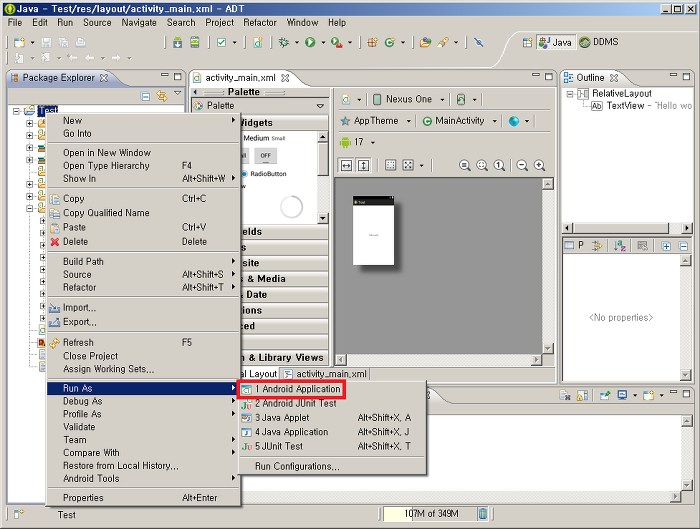
Task: Click zoom in magnifier in layout editor
Action: [x=539, y=166]
